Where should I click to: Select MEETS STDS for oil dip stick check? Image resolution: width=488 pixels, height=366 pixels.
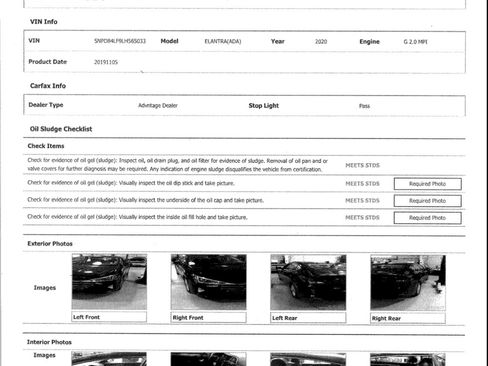point(362,184)
